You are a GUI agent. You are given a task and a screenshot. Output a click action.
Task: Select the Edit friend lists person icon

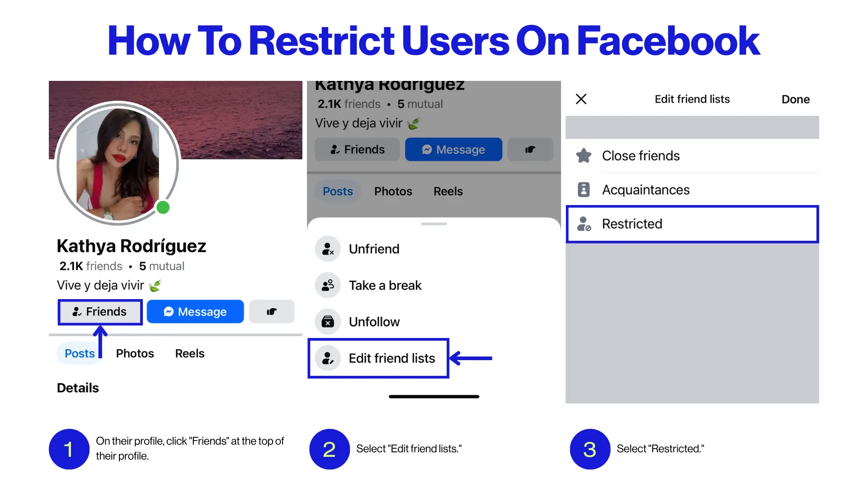point(327,358)
